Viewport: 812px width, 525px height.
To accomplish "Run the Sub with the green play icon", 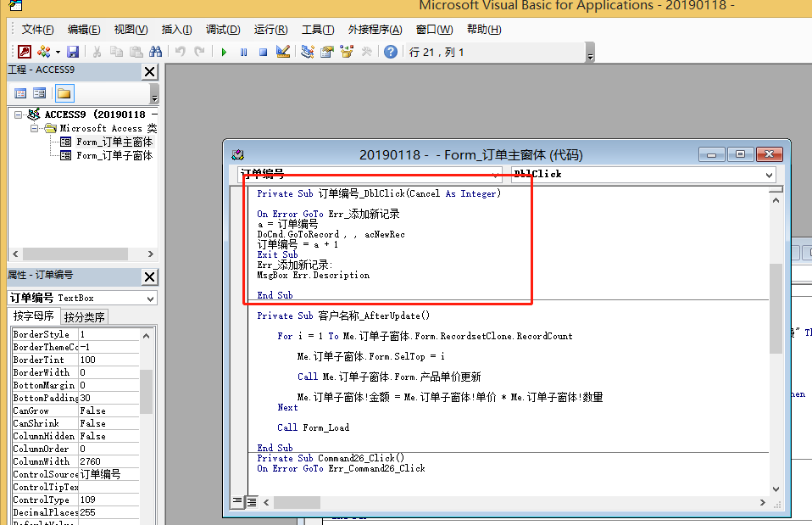I will pyautogui.click(x=225, y=53).
